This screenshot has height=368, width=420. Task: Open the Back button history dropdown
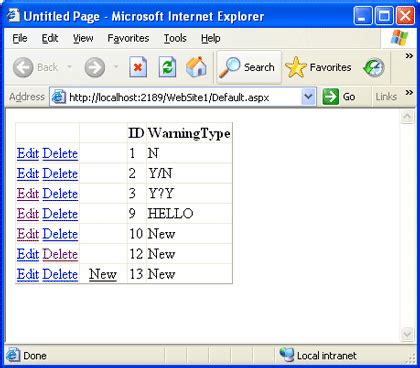[69, 67]
